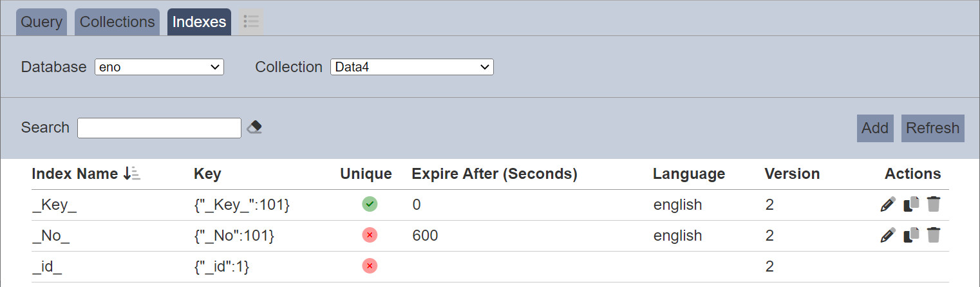Open the Database dropdown showing eno

159,67
